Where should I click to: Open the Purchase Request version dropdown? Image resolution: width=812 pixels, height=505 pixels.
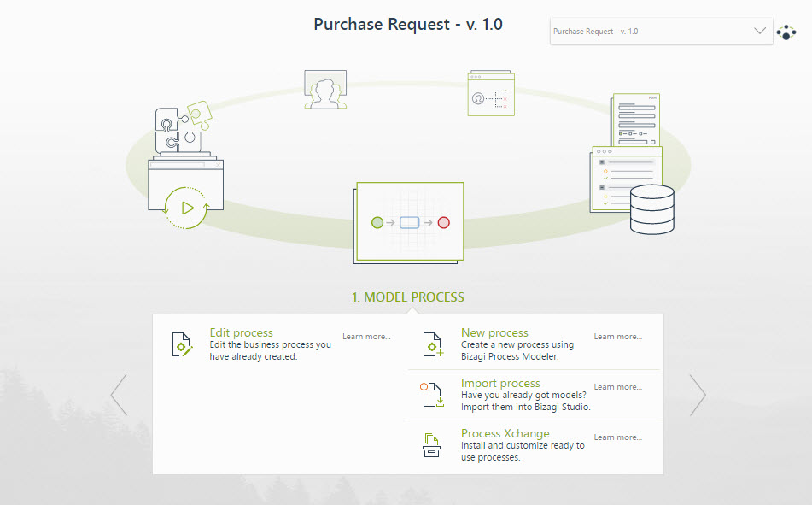coord(662,31)
